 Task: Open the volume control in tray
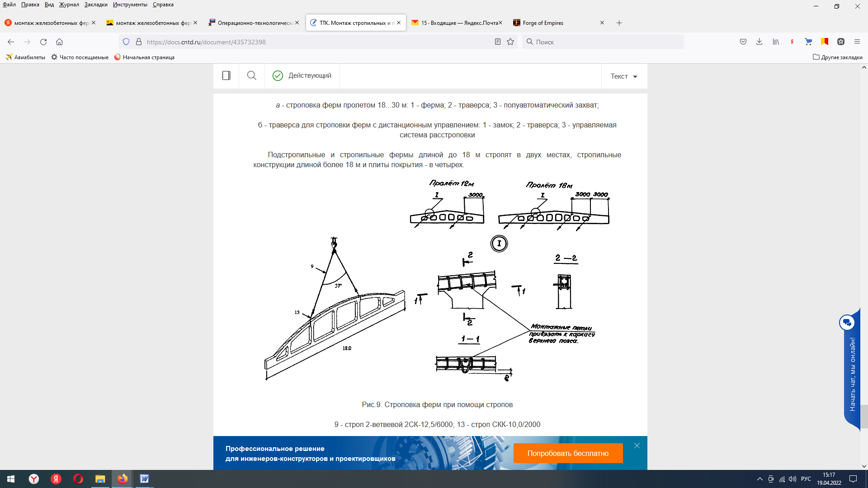coord(793,479)
